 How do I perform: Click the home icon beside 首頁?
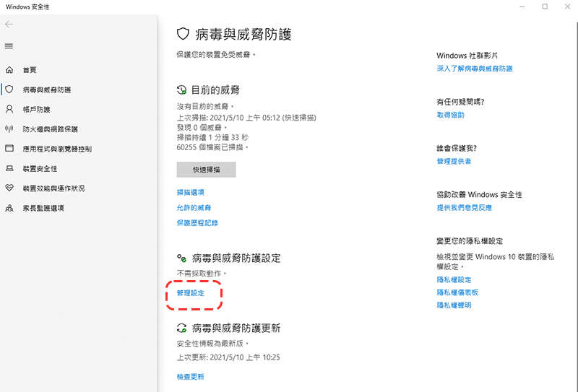pyautogui.click(x=9, y=69)
